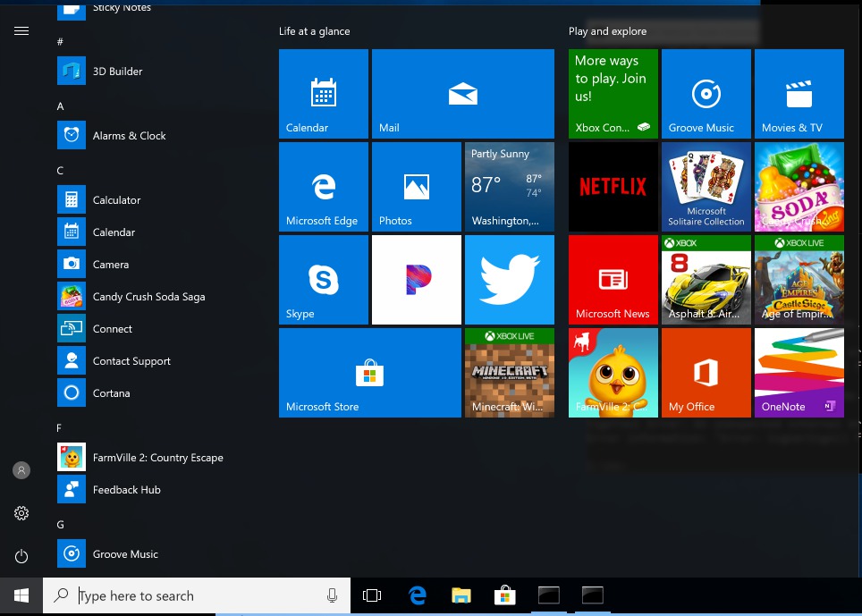
Task: Open Microsoft Solitaire Collection tile
Action: 706,187
